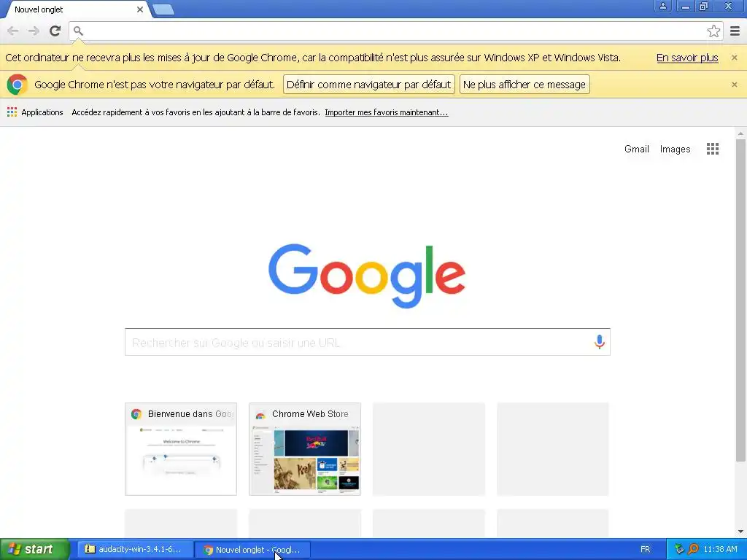Open the Google apps grid
The width and height of the screenshot is (747, 560).
[x=713, y=149]
